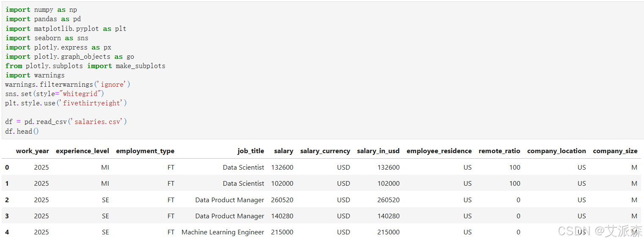Click 260520 in the salary_in_usd column
This screenshot has width=644, height=242.
[388, 200]
